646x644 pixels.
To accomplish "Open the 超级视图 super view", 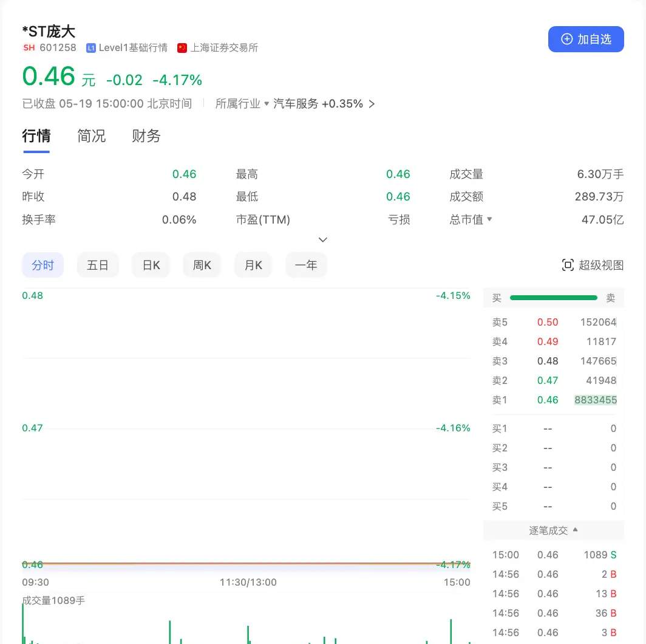I will (x=593, y=265).
